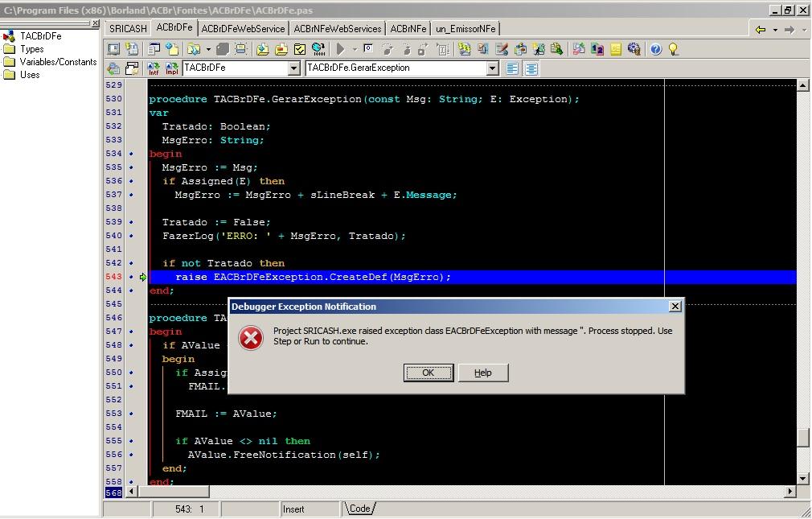Viewport: 812px width, 519px height.
Task: Click the Run (play) toolbar icon
Action: coord(340,49)
